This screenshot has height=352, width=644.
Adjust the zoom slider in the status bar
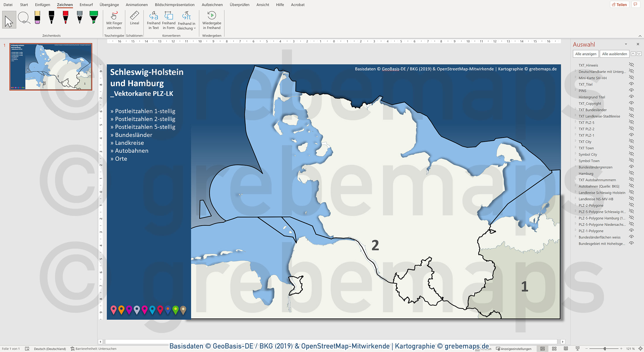604,348
